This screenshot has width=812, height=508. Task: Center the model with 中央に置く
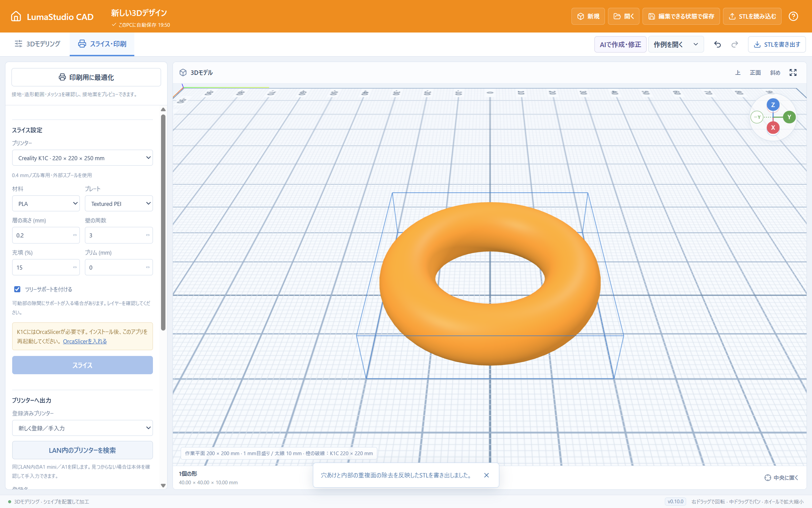[781, 478]
